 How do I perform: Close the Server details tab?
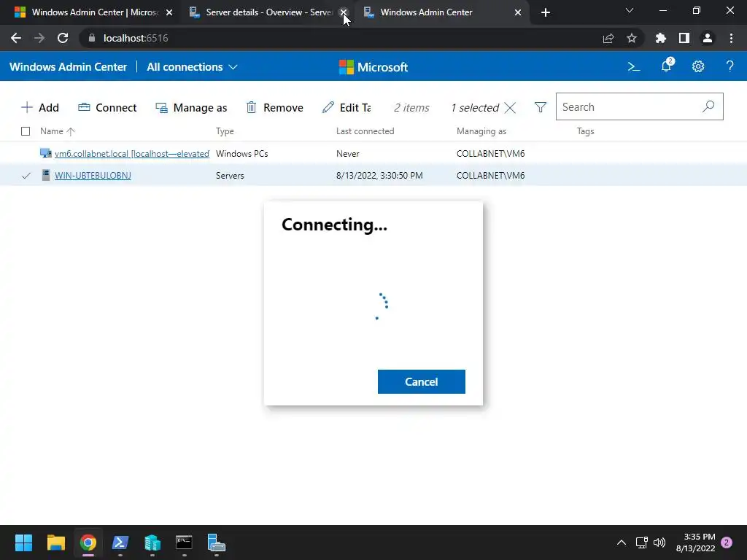(343, 12)
